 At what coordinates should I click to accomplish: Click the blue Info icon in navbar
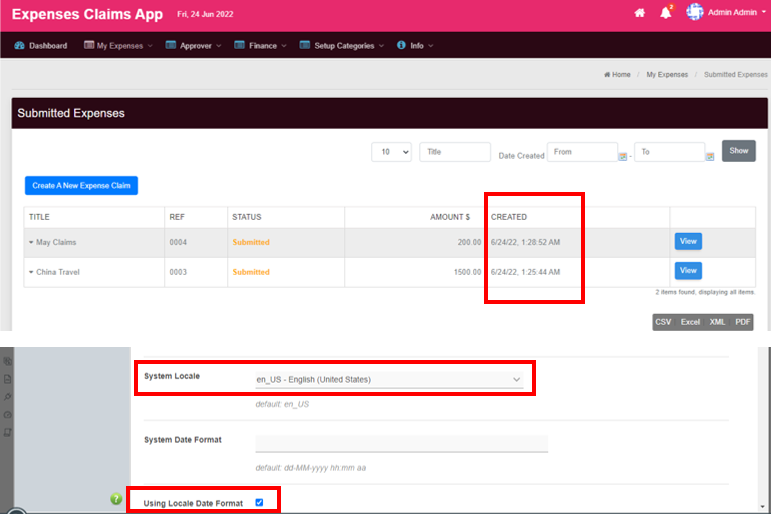click(x=401, y=46)
